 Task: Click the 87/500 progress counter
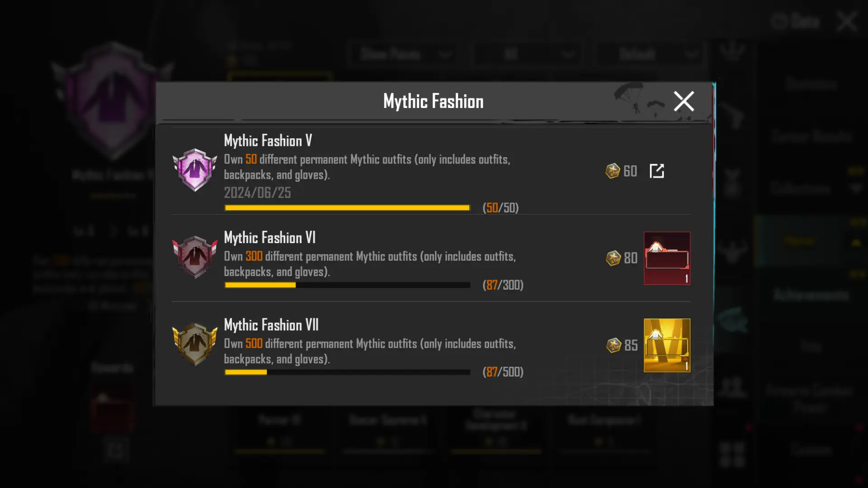pos(503,372)
